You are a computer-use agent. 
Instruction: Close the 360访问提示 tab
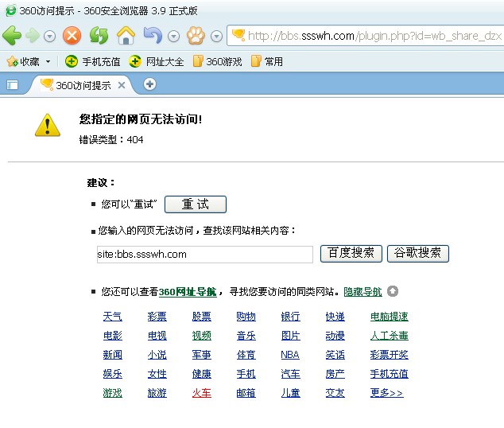click(122, 85)
